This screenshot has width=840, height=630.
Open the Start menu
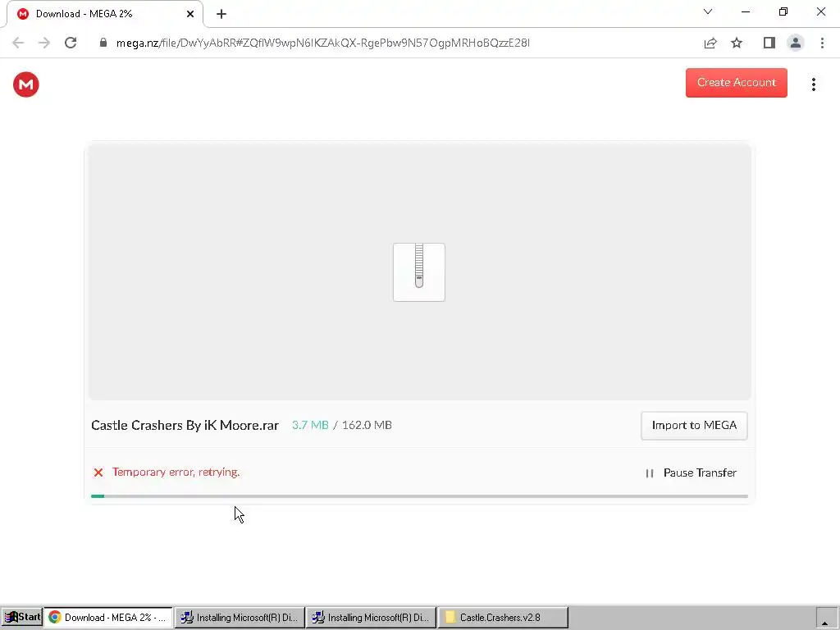click(x=22, y=617)
